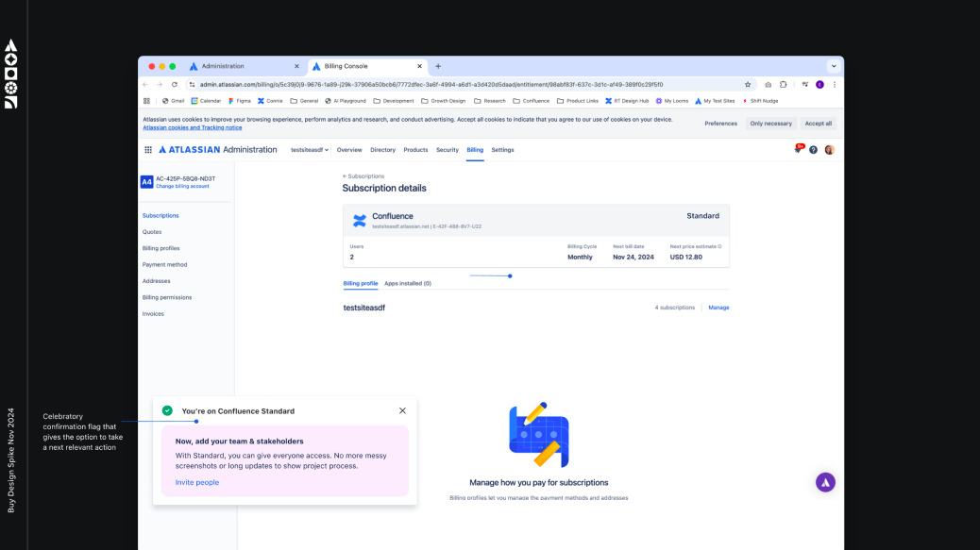Open the Gmail bookmark
Image resolution: width=980 pixels, height=550 pixels.
[x=173, y=101]
